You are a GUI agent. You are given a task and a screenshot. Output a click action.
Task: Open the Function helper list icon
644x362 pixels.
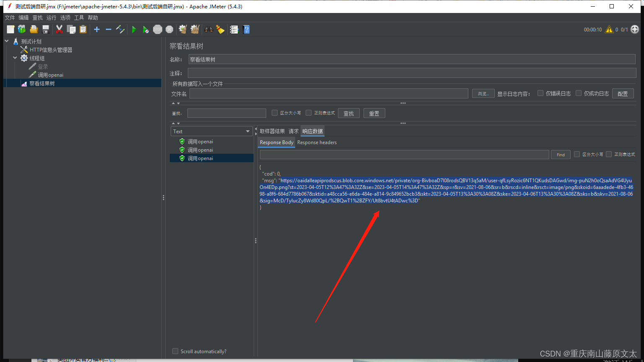point(234,29)
